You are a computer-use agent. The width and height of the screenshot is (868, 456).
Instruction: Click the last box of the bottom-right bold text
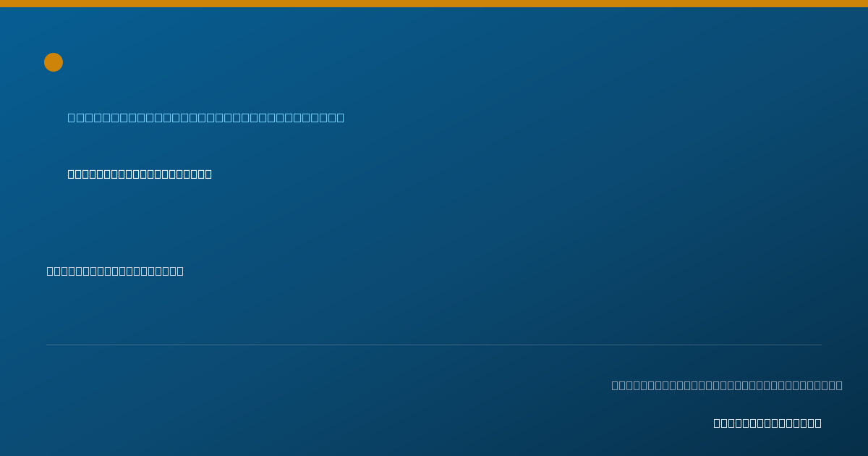coord(818,423)
